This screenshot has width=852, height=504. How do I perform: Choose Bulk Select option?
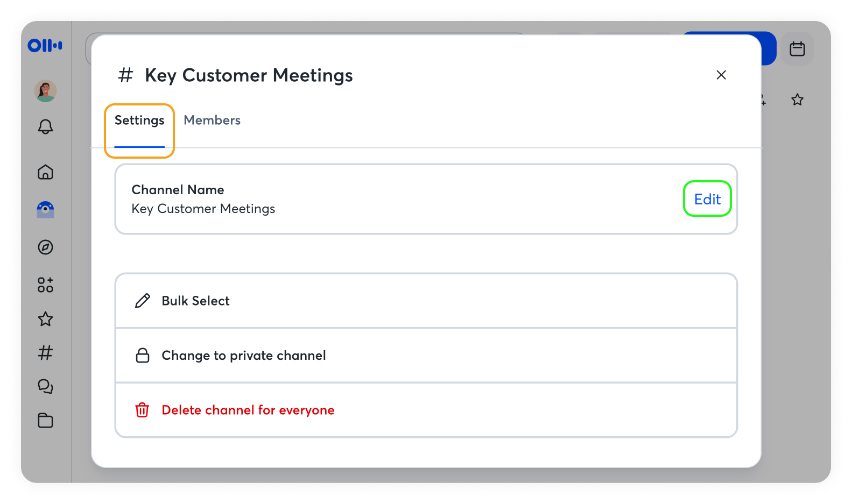[x=195, y=301]
